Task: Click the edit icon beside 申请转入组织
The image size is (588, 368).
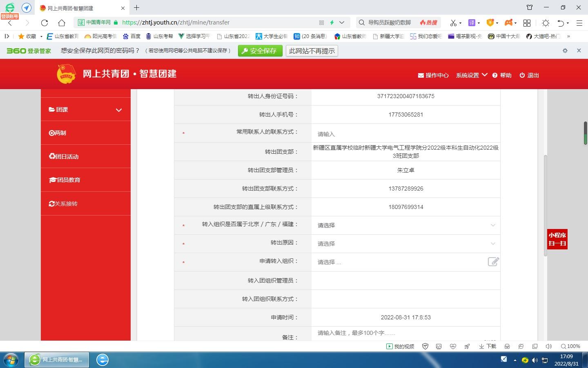Action: pyautogui.click(x=493, y=262)
